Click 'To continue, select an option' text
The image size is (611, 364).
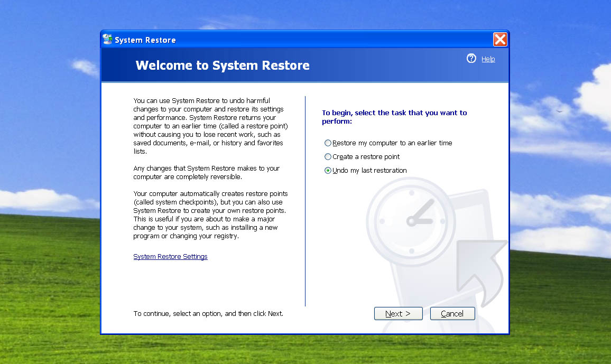pyautogui.click(x=208, y=313)
